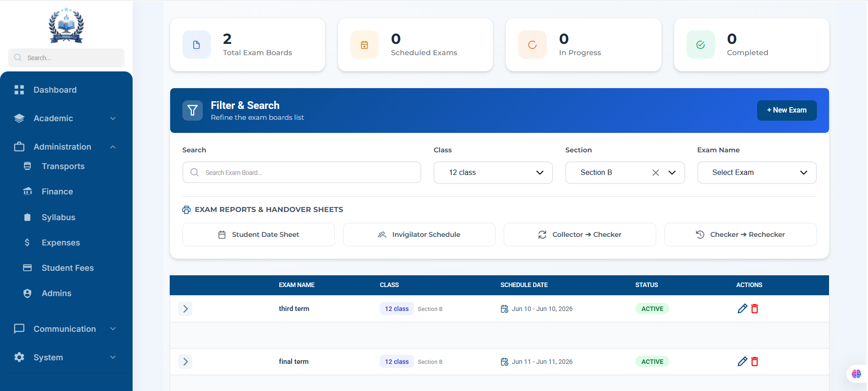Click the sidebar Search field
Image resolution: width=868 pixels, height=391 pixels.
pos(66,58)
